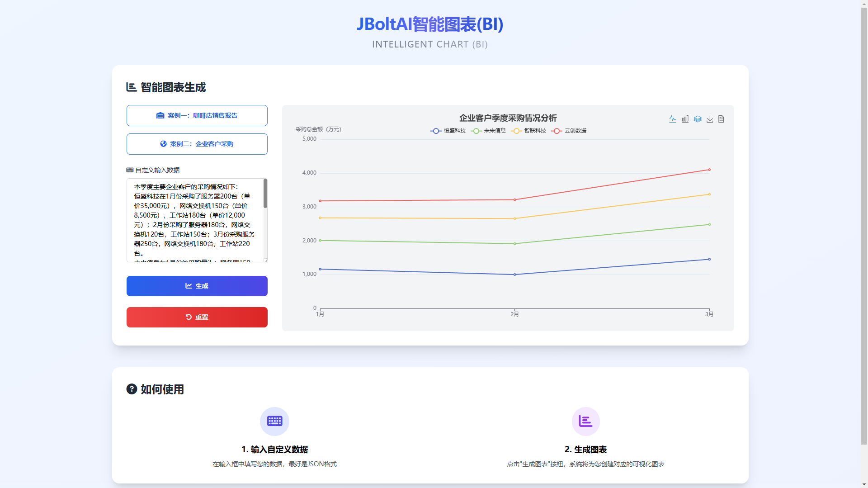Toggle the stack layers chart icon
Screen dimensions: 868x488
tap(698, 119)
